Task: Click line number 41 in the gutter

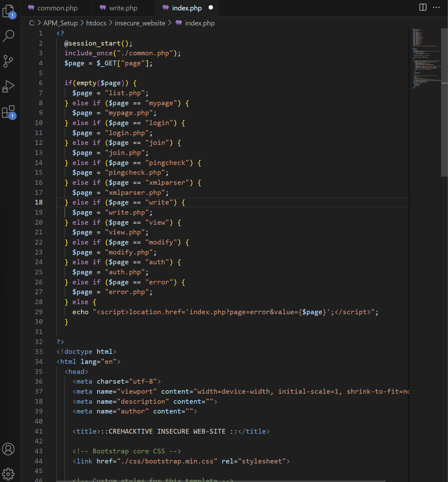Action: pyautogui.click(x=39, y=431)
